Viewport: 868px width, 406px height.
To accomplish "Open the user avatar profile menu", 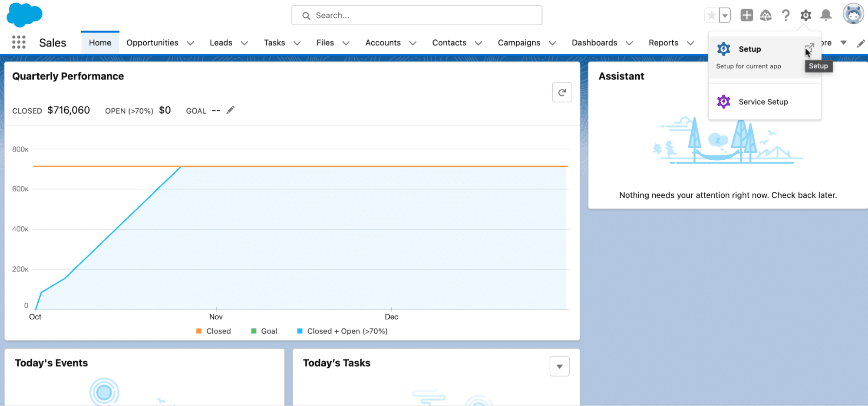I will (853, 14).
